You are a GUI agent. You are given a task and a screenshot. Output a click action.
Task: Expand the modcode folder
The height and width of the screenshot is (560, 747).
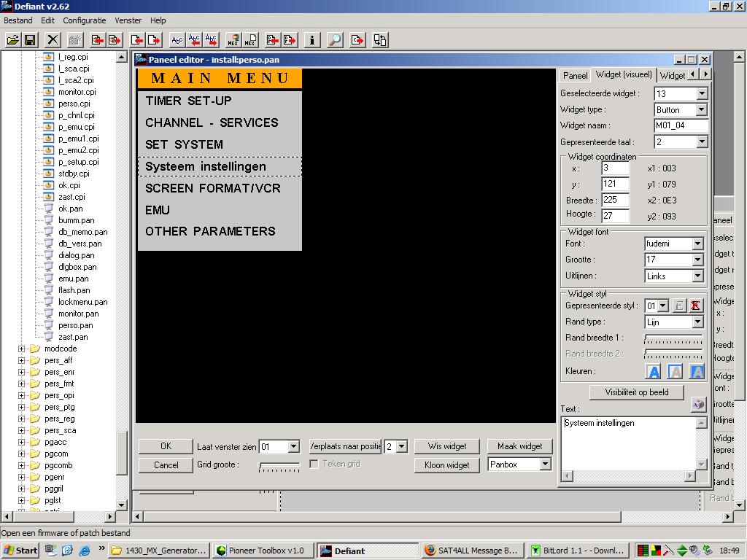click(21, 349)
